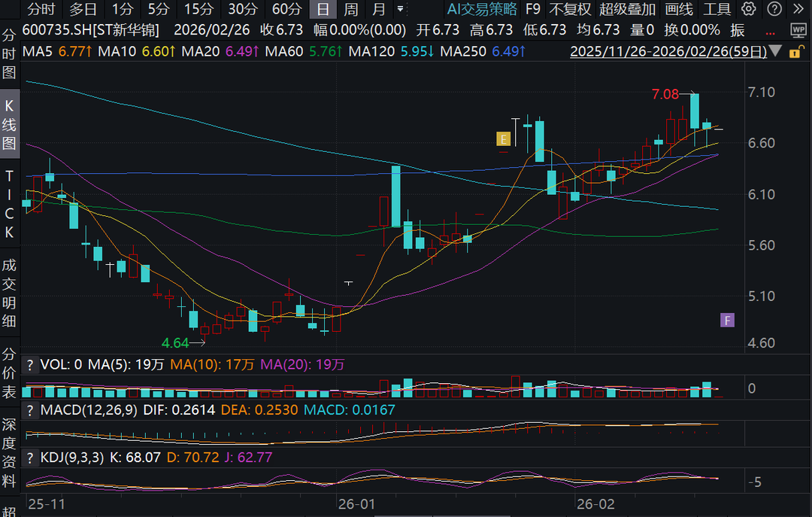Click the yellow E event marker on chart
The image size is (812, 517).
[x=503, y=138]
